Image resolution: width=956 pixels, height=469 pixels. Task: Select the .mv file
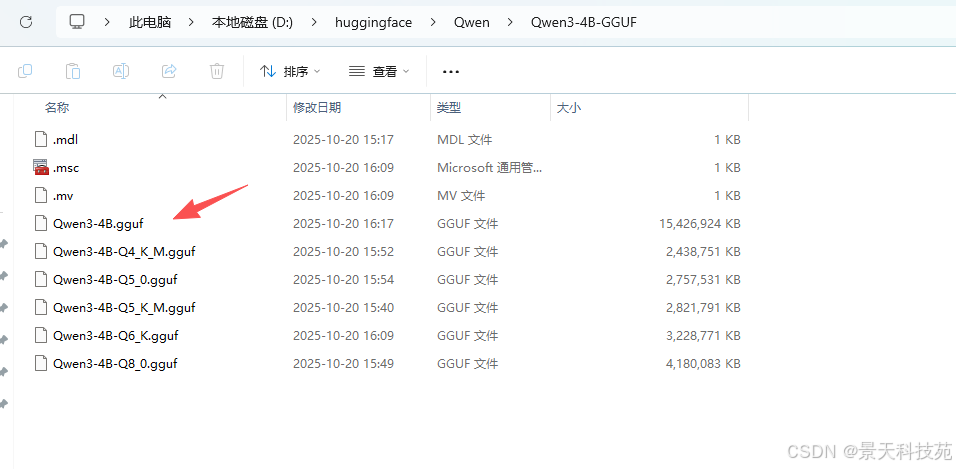[x=63, y=196]
